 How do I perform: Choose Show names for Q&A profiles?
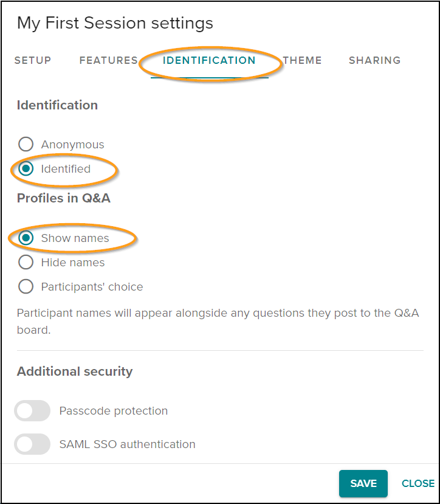click(x=26, y=238)
